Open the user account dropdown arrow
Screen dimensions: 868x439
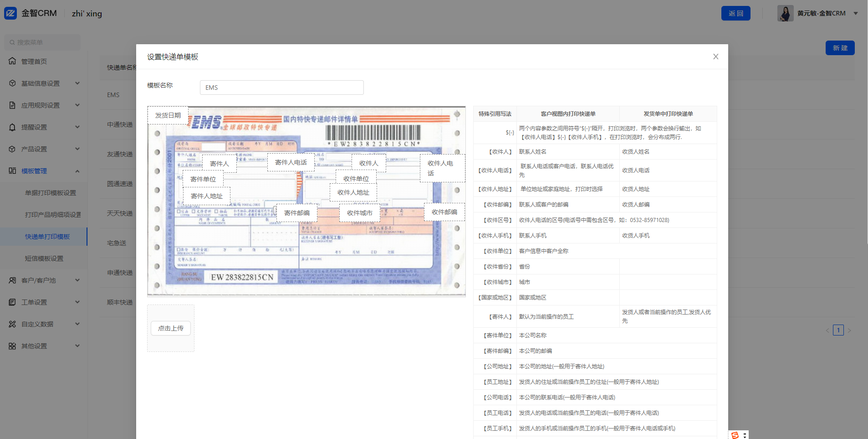point(856,13)
